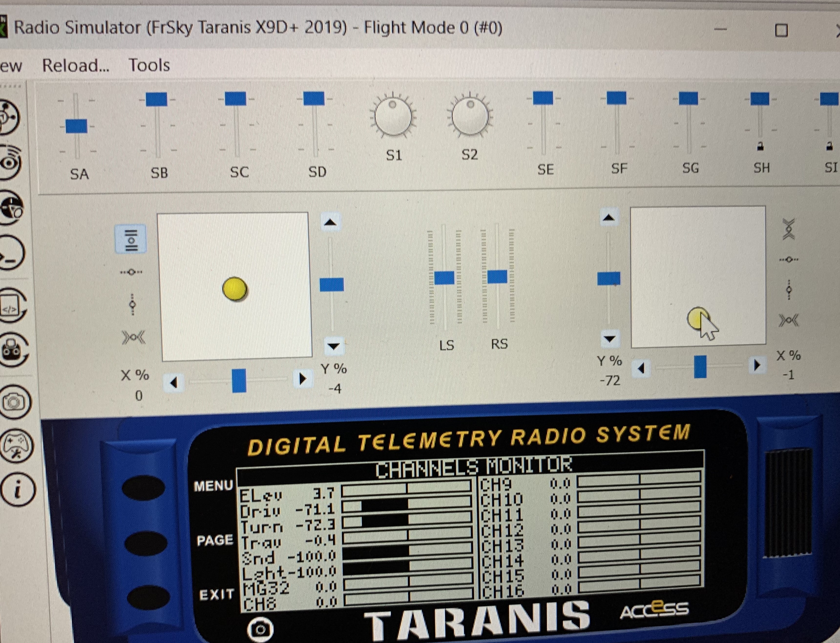Click the sidebar camera screenshot icon
The width and height of the screenshot is (840, 643).
pyautogui.click(x=15, y=402)
